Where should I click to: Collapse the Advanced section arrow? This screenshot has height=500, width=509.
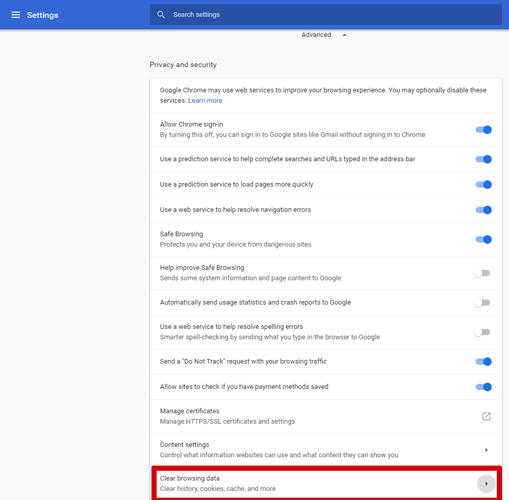345,35
